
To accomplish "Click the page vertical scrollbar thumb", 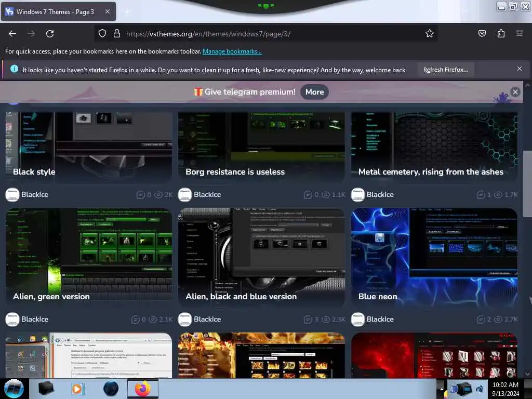I will 527,183.
